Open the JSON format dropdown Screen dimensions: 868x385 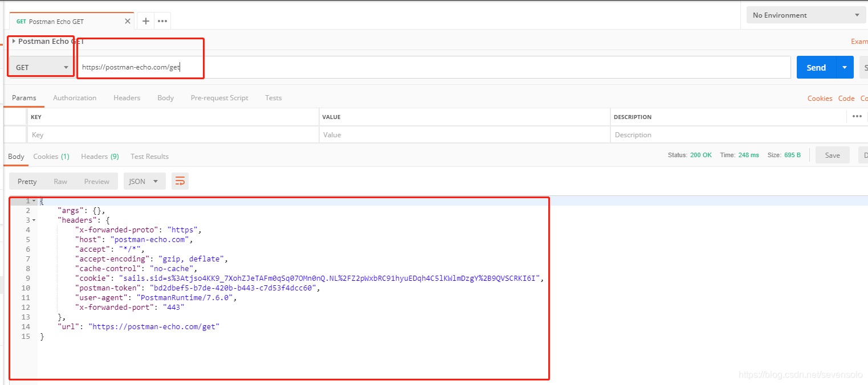click(x=144, y=181)
